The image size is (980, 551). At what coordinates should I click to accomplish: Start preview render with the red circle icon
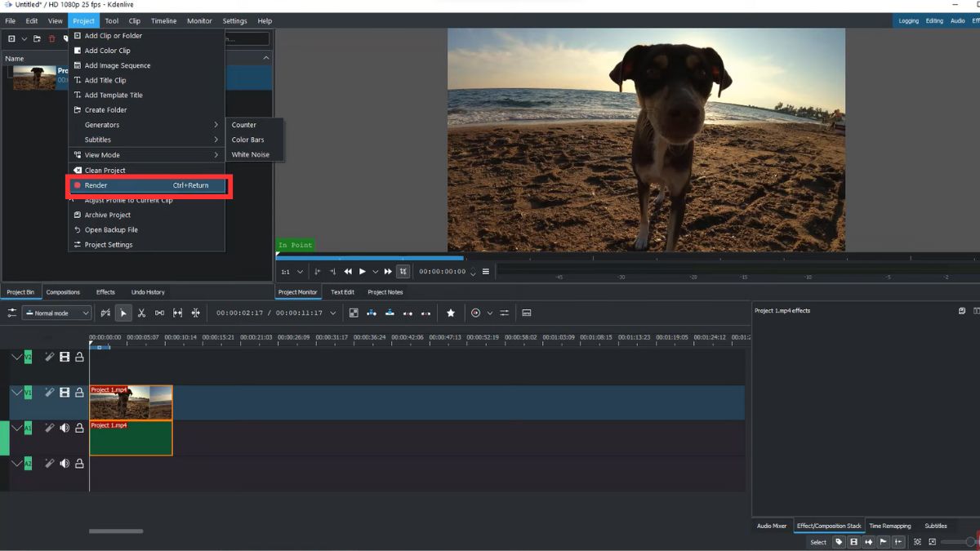click(475, 313)
